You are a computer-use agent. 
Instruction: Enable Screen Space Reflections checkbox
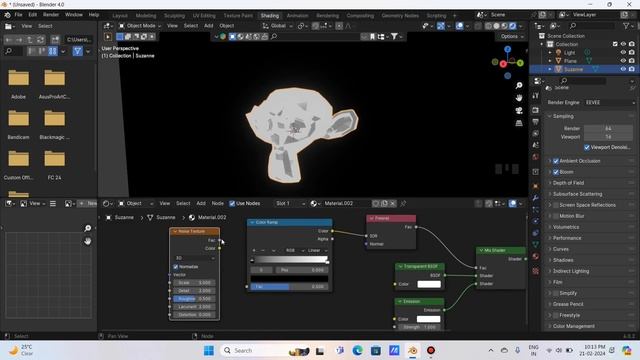tap(556, 205)
